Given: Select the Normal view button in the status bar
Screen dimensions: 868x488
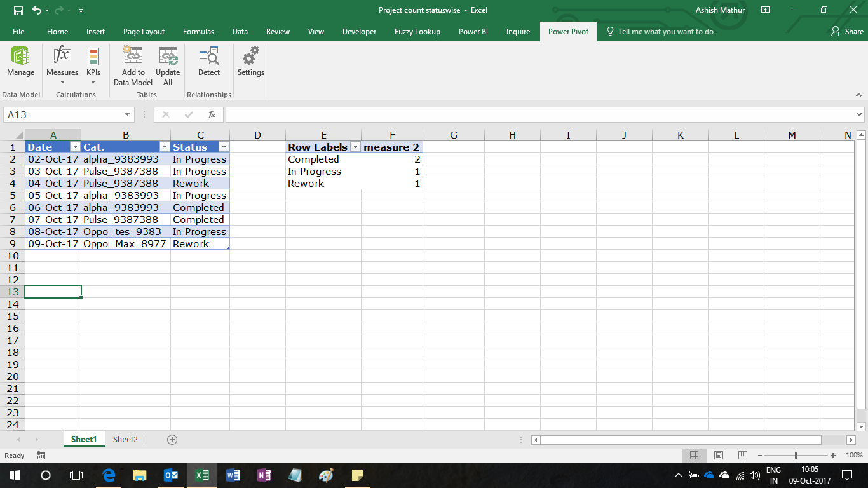Looking at the screenshot, I should (x=695, y=456).
